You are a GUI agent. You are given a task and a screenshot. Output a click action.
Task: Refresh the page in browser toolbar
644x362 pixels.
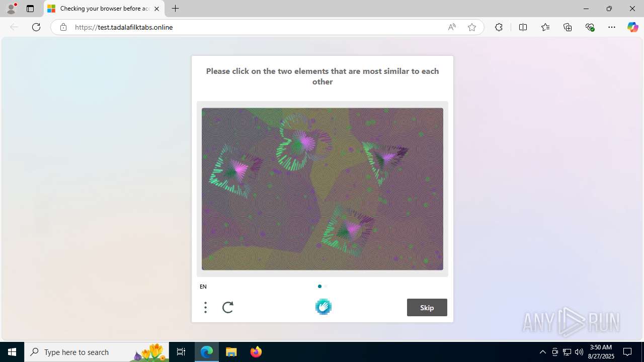pos(36,27)
